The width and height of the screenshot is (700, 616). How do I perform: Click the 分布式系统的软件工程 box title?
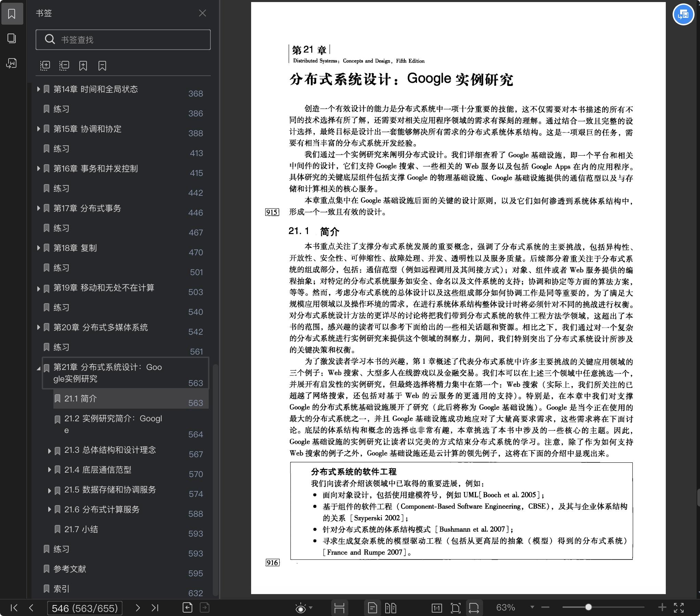(354, 472)
